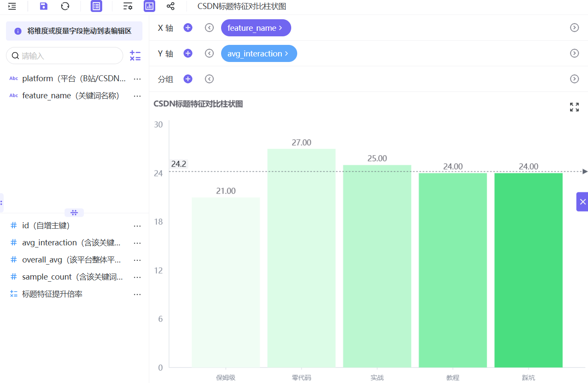Refresh data with circular arrow icon
588x383 pixels.
coord(65,6)
